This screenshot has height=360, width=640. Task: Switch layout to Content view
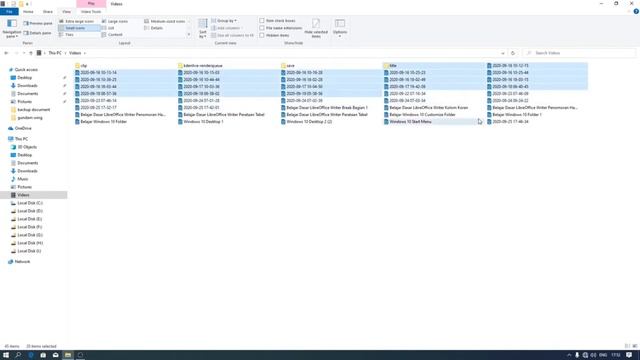[x=112, y=35]
